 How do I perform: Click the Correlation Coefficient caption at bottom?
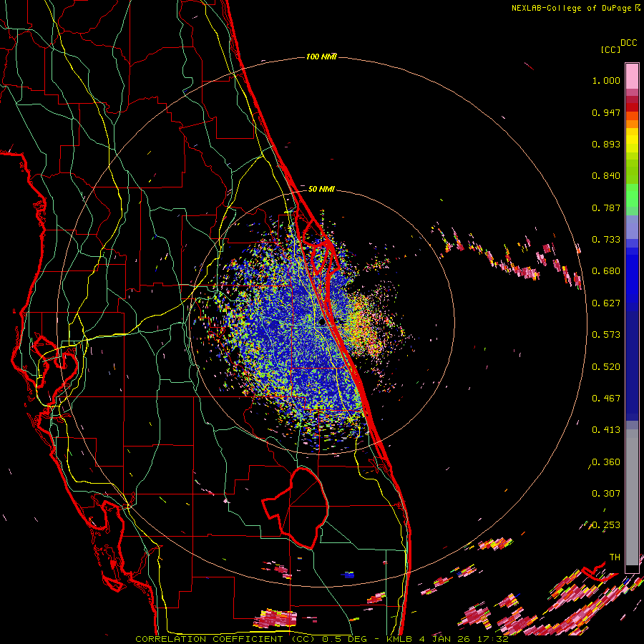(321, 639)
